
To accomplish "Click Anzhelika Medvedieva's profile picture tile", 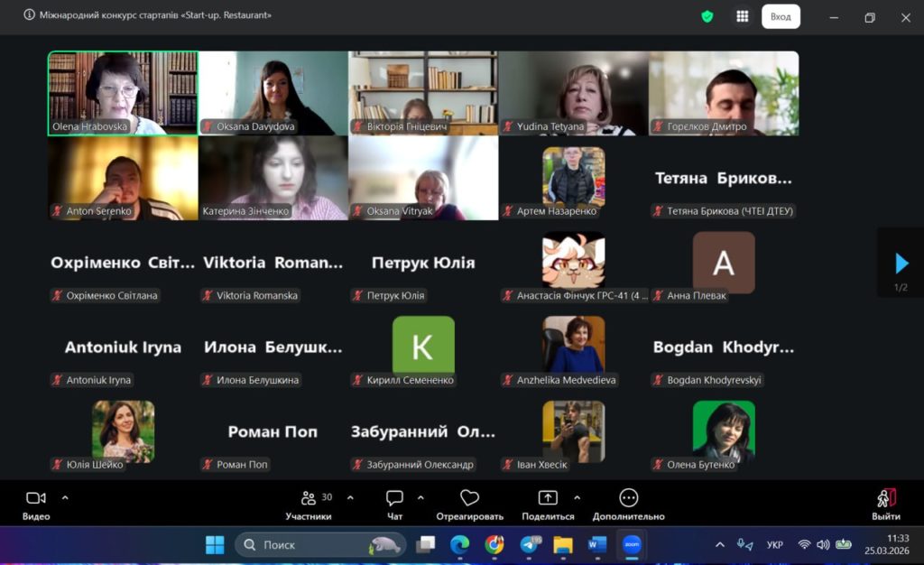I will pyautogui.click(x=573, y=345).
